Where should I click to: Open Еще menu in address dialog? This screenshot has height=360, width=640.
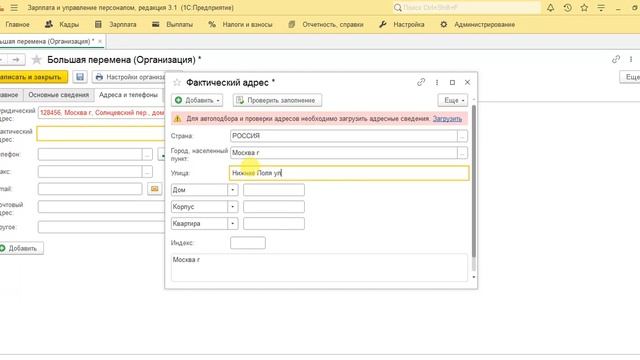coord(452,100)
